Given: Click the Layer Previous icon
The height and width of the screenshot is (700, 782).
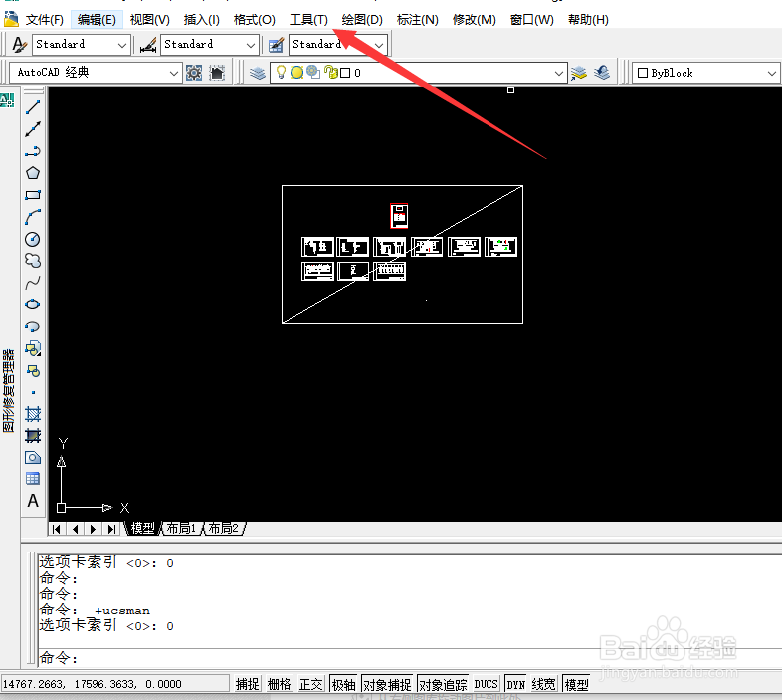Looking at the screenshot, I should pos(602,73).
